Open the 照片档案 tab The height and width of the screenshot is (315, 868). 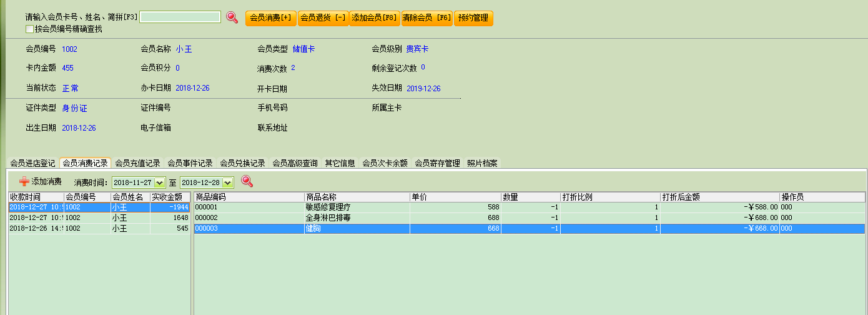pyautogui.click(x=483, y=163)
